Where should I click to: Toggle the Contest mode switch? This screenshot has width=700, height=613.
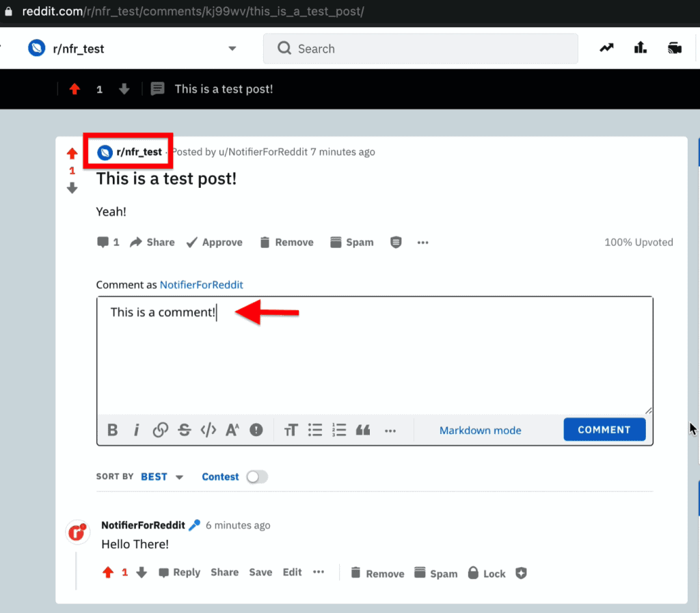click(257, 477)
